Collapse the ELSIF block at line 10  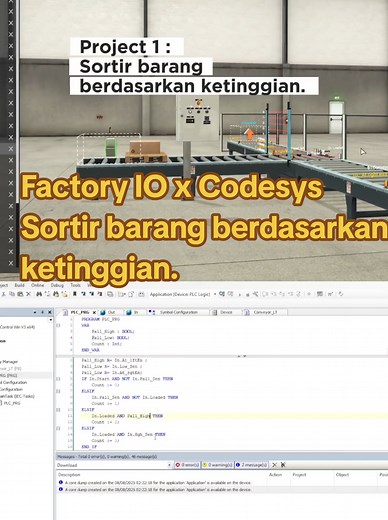pyautogui.click(x=58, y=410)
